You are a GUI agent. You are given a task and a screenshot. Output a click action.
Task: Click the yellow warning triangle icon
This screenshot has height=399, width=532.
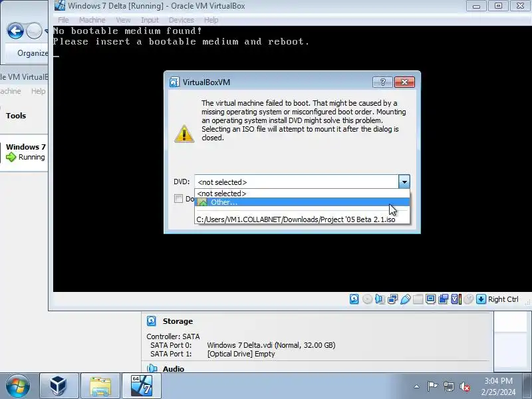point(184,134)
